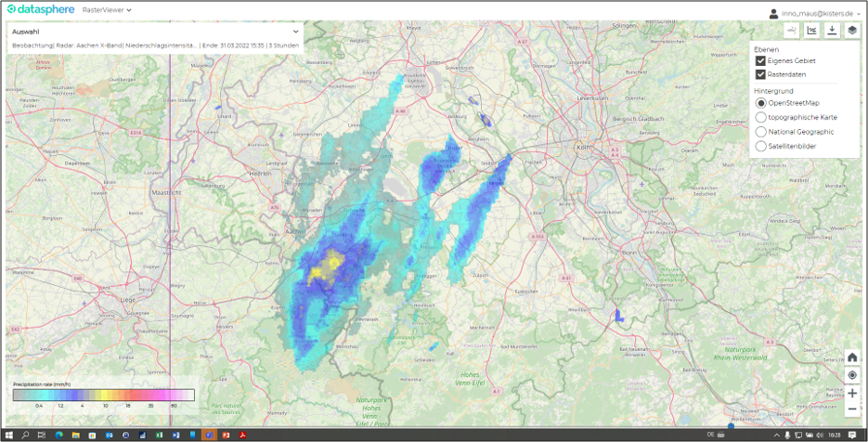Click the download data icon

[832, 31]
